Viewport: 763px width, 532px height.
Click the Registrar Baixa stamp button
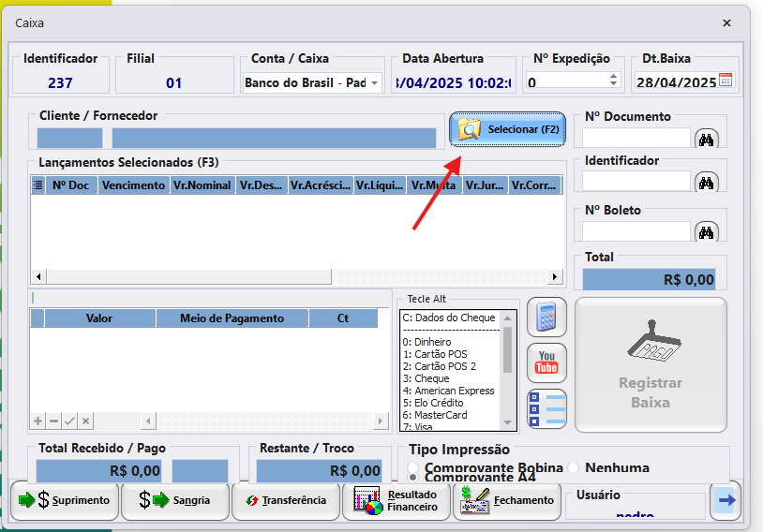(651, 364)
